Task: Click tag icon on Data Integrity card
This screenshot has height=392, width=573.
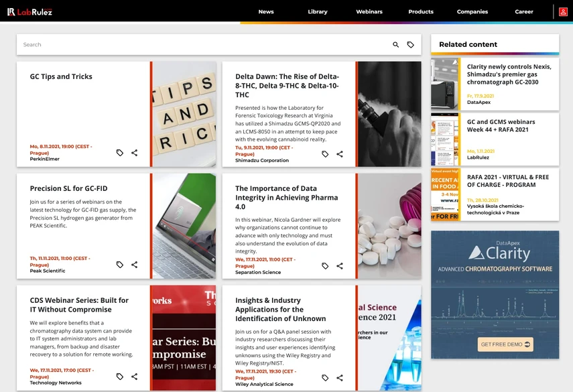Action: [325, 266]
